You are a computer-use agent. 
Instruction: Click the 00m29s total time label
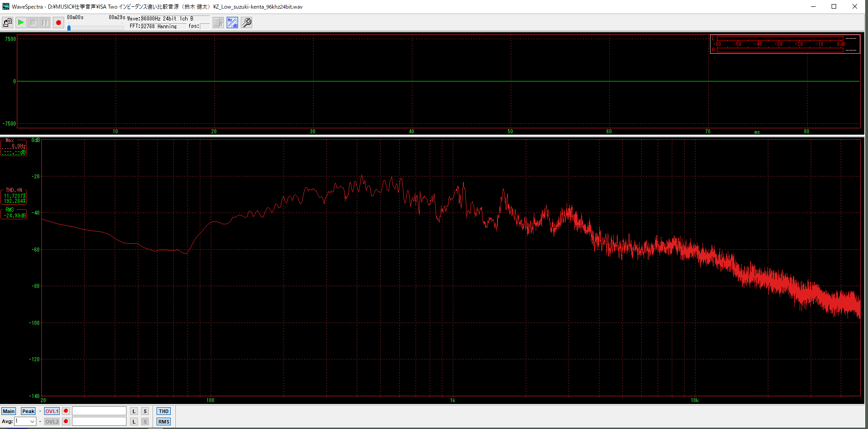coord(117,17)
